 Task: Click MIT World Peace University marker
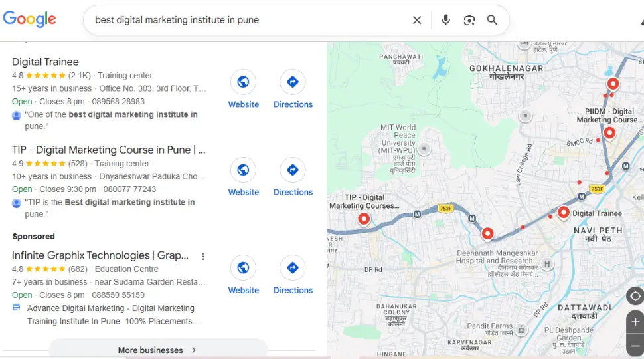[x=424, y=148]
